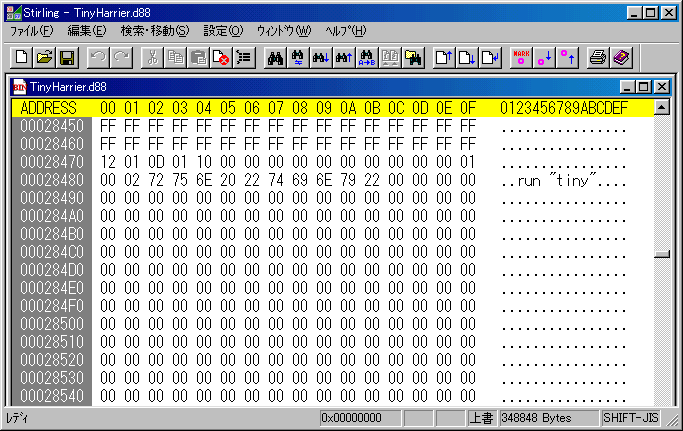Select the ADDRESS column header

coord(48,108)
